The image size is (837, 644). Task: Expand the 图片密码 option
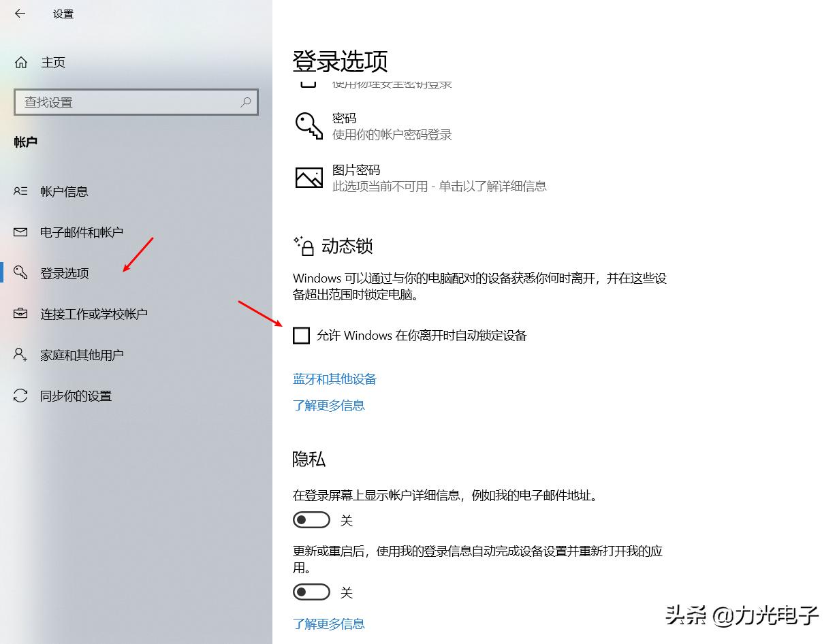click(422, 177)
